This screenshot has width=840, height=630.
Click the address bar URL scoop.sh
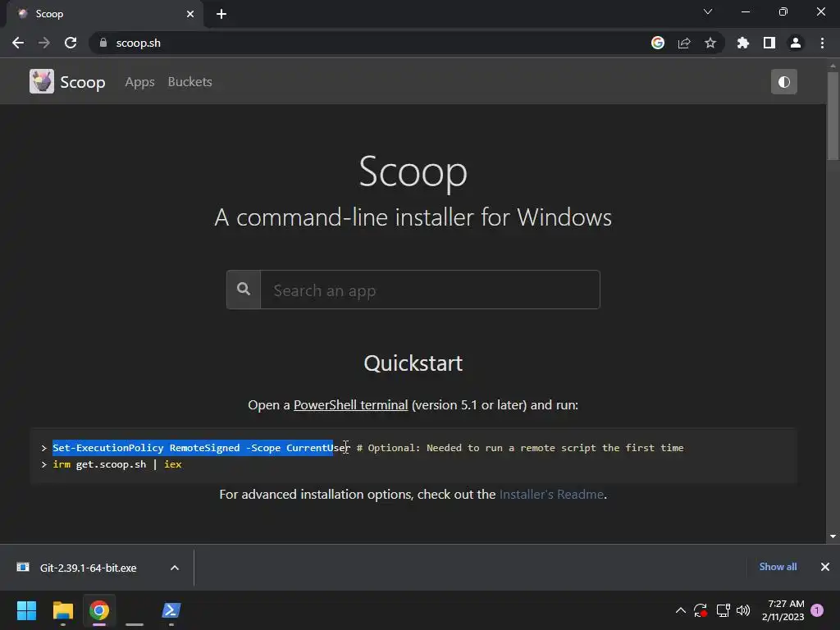pos(138,43)
